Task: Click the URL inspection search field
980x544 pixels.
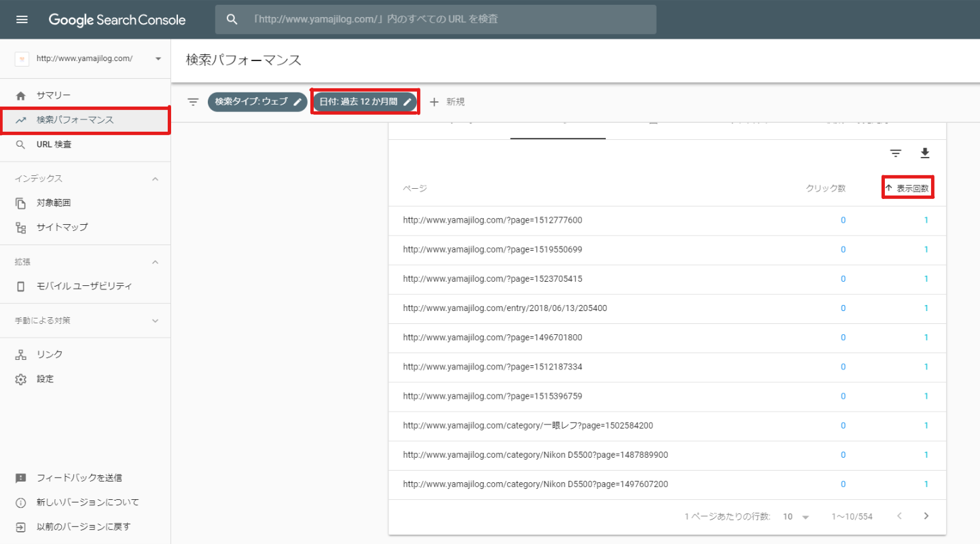Action: 436,20
